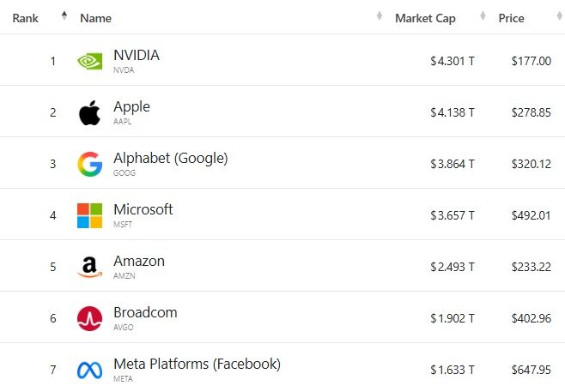Click the Apple logo icon

(89, 112)
